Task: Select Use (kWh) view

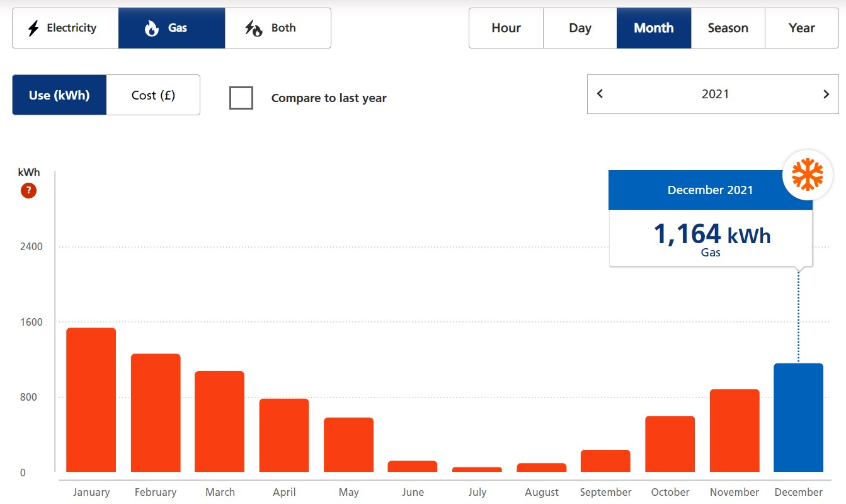Action: click(x=59, y=95)
